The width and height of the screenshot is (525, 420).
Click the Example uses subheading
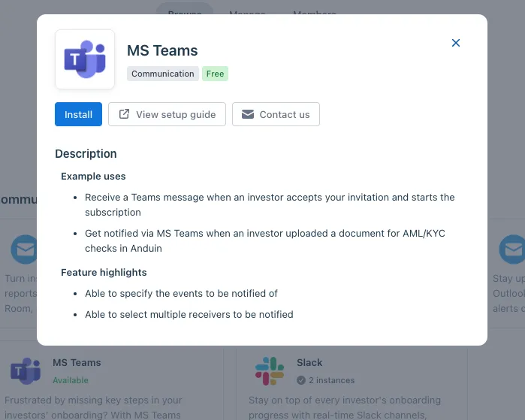point(93,176)
